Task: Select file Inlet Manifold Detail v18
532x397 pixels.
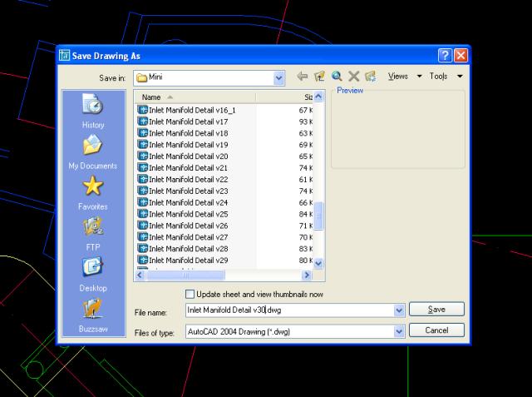Action: (189, 133)
